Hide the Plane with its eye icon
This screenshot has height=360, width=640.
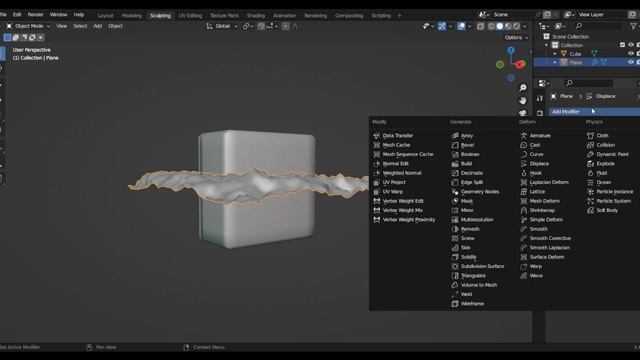coord(631,62)
